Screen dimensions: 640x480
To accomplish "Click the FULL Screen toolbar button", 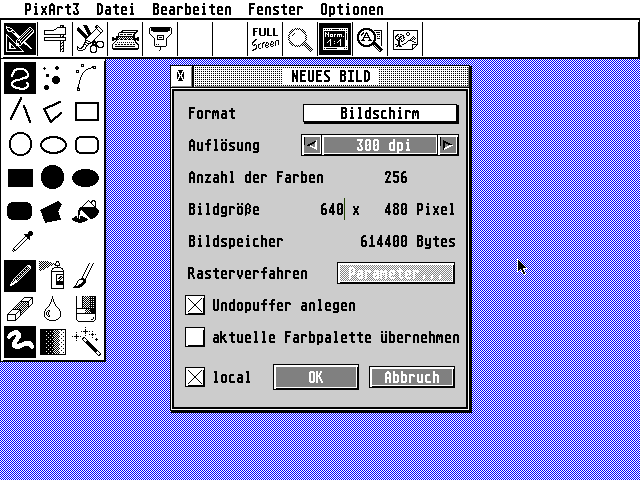I will click(x=265, y=39).
